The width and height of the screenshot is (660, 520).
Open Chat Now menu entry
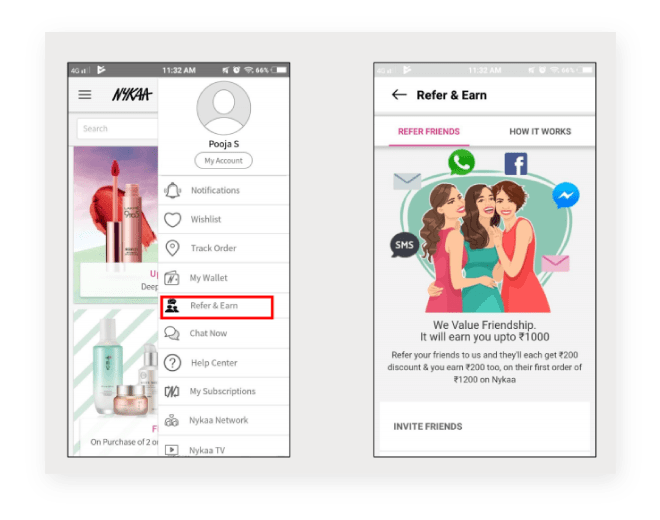[x=224, y=333]
